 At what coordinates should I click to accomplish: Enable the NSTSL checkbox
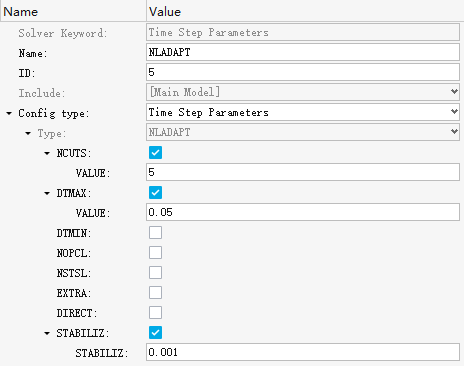[155, 273]
